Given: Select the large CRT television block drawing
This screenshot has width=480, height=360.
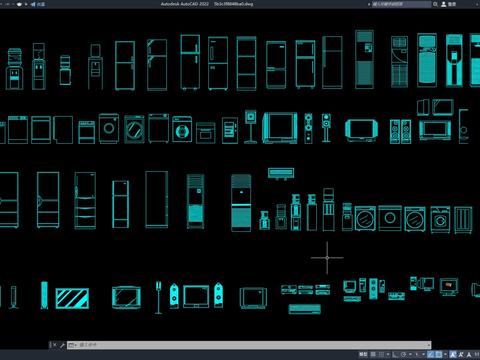Looking at the screenshot, I should coord(280,128).
